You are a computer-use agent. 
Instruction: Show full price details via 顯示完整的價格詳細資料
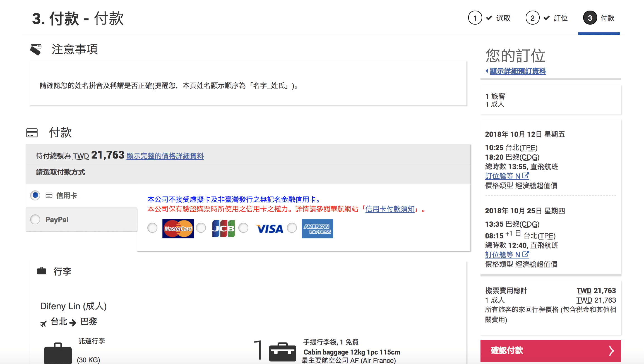[x=165, y=156]
